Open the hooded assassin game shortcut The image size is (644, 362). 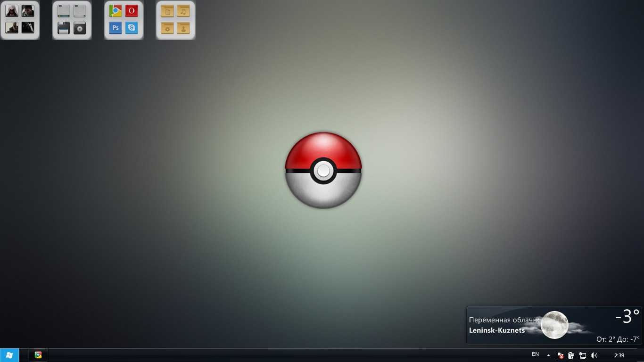click(x=12, y=11)
